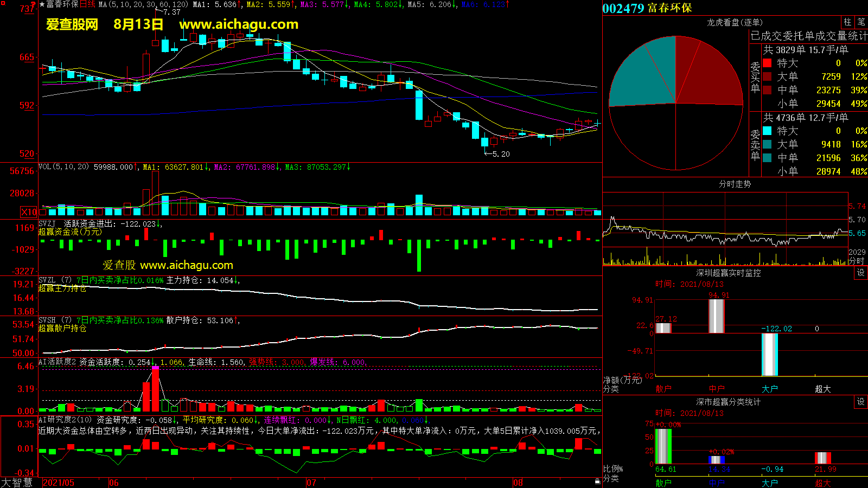Open 设 settings for 深市超赢分类统计

(x=861, y=402)
